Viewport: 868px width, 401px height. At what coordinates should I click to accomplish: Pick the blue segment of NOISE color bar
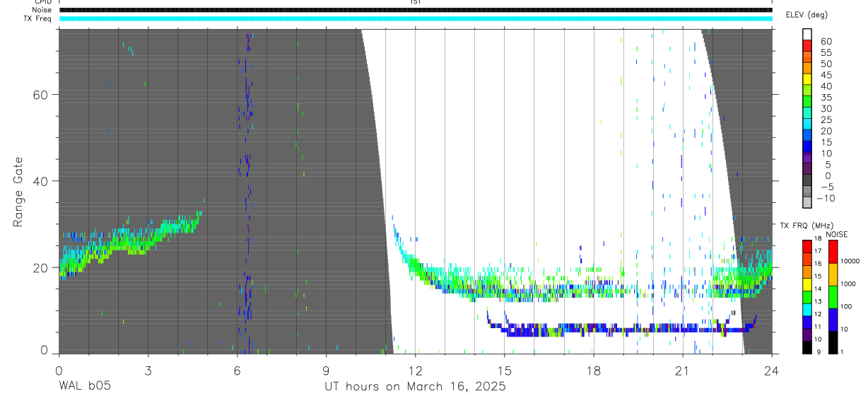833,320
